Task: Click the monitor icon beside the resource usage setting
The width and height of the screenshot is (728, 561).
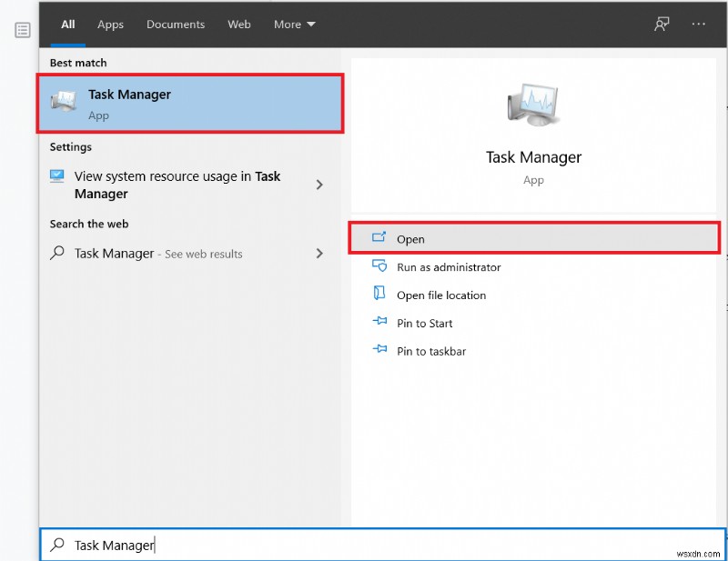Action: coord(58,176)
